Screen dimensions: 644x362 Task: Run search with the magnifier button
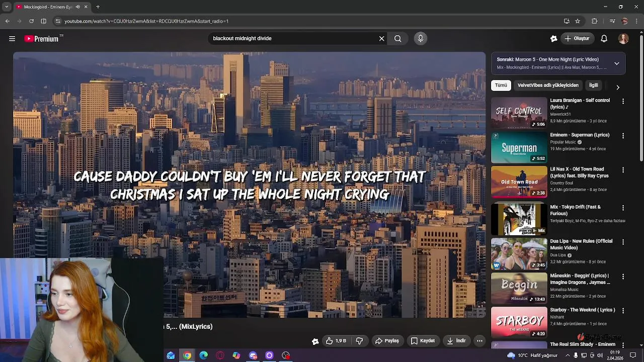pos(398,39)
